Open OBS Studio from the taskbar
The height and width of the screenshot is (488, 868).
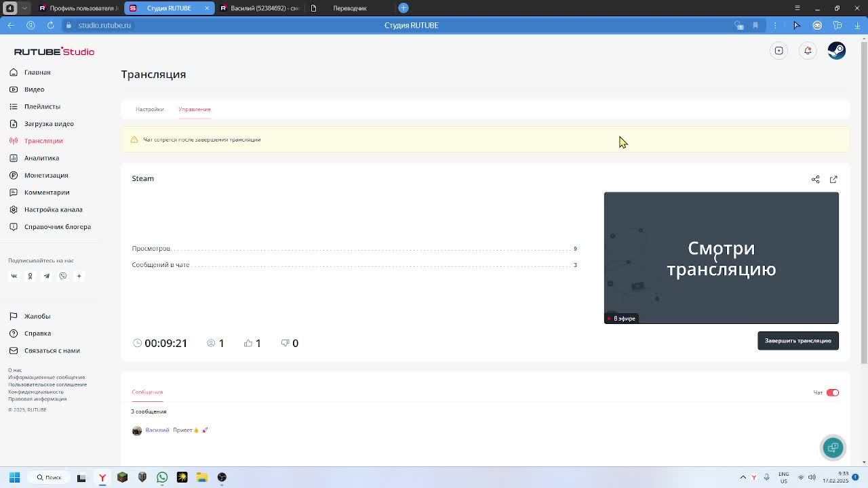222,477
